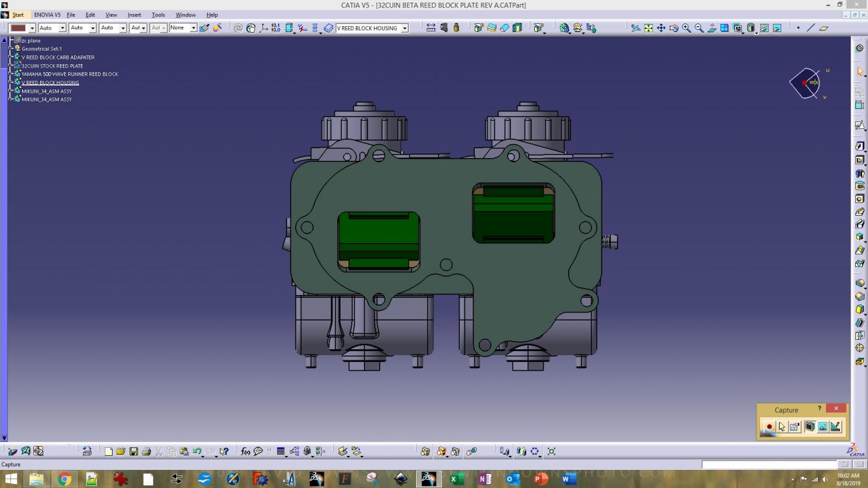Select the Rotate view tool
868x488 pixels.
point(674,28)
